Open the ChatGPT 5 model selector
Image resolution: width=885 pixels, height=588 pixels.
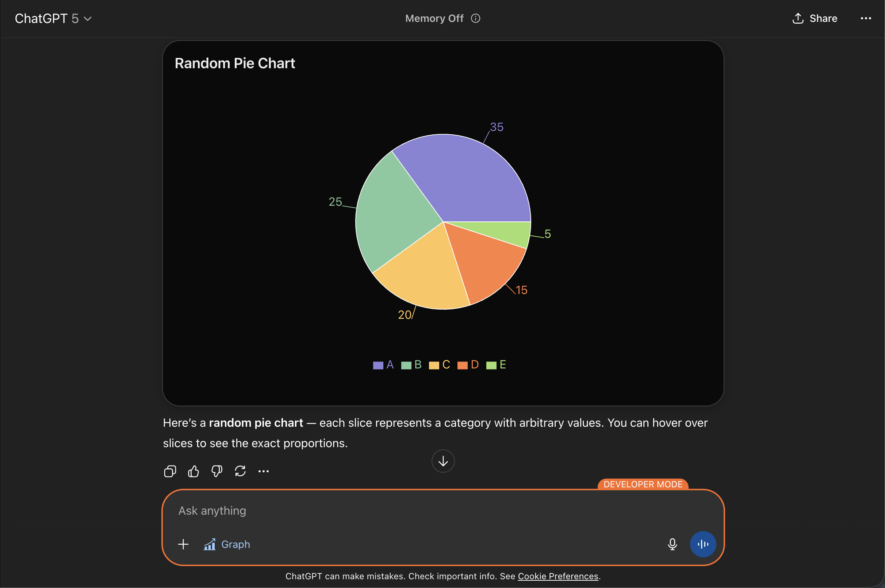coord(53,18)
